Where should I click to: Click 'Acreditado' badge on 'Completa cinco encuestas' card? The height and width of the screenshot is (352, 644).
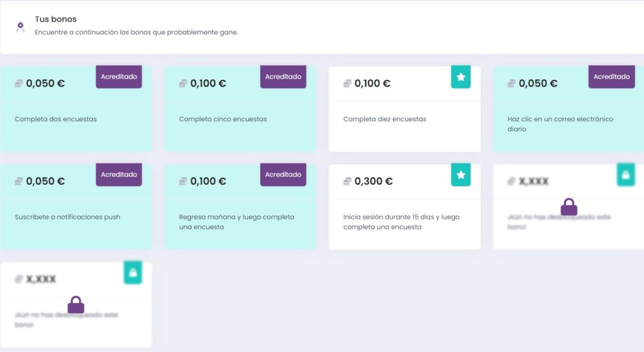[283, 77]
